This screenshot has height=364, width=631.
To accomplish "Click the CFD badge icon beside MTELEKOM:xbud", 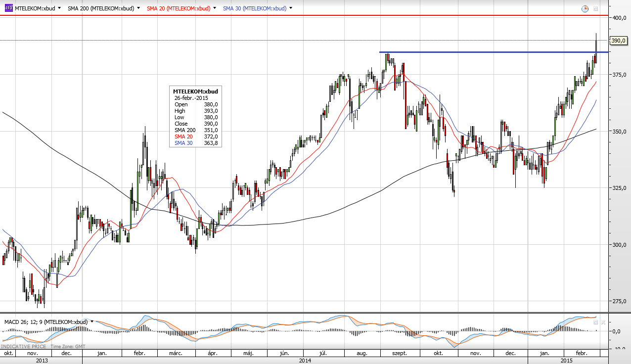I will [x=8, y=8].
